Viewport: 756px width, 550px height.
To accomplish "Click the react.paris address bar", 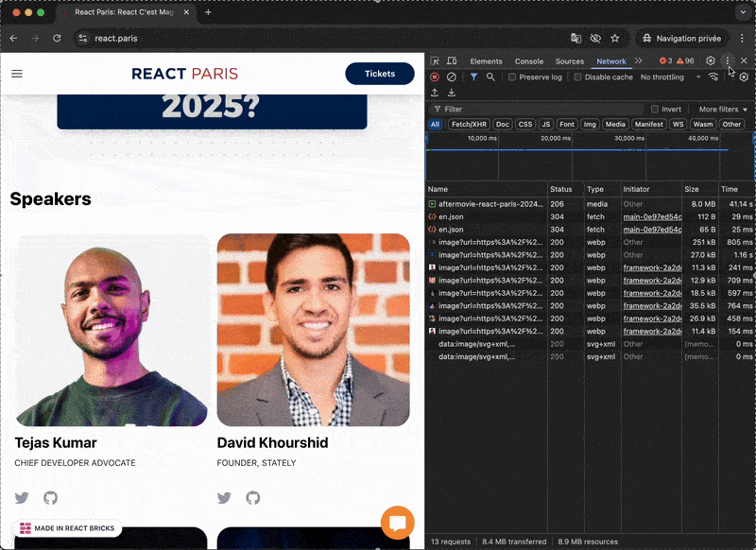I will 318,38.
